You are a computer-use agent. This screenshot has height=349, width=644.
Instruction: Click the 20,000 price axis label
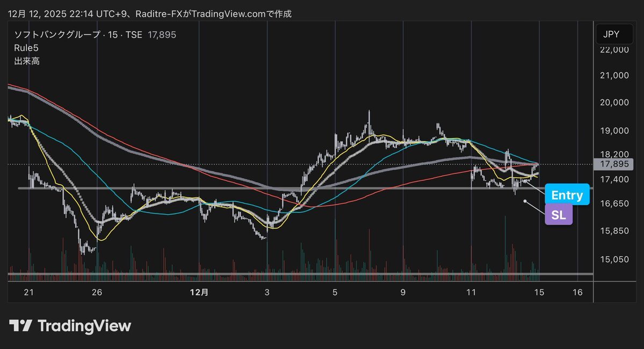[613, 102]
